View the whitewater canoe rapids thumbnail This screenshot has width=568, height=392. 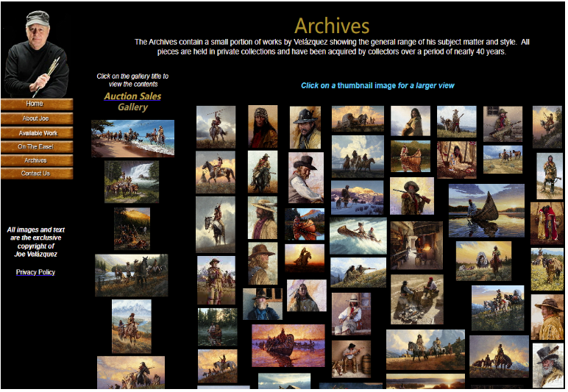(x=358, y=235)
